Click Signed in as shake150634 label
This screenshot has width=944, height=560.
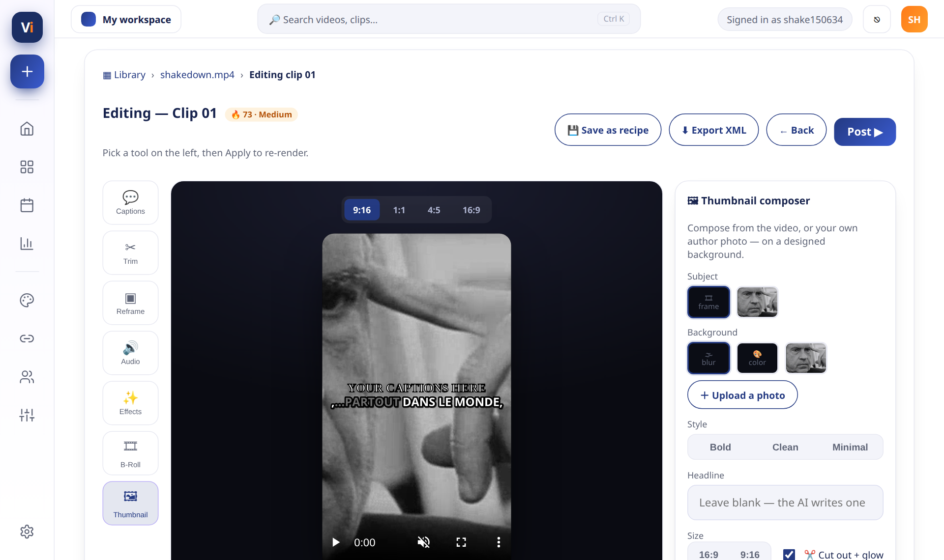pyautogui.click(x=785, y=20)
